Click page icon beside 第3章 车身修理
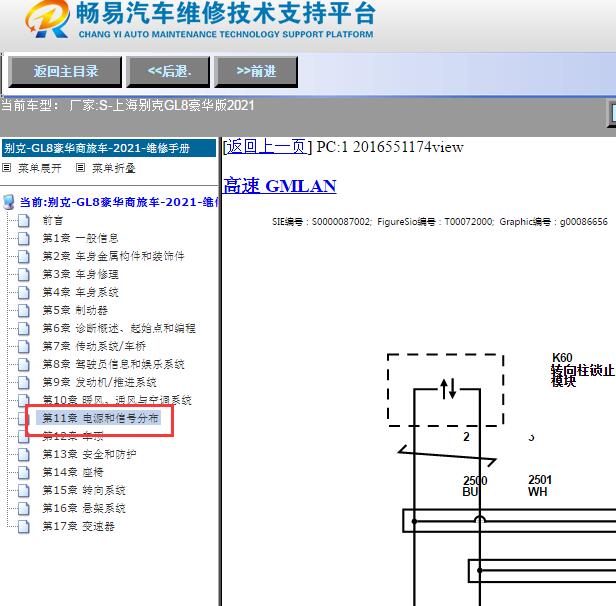This screenshot has width=616, height=606. click(x=24, y=275)
